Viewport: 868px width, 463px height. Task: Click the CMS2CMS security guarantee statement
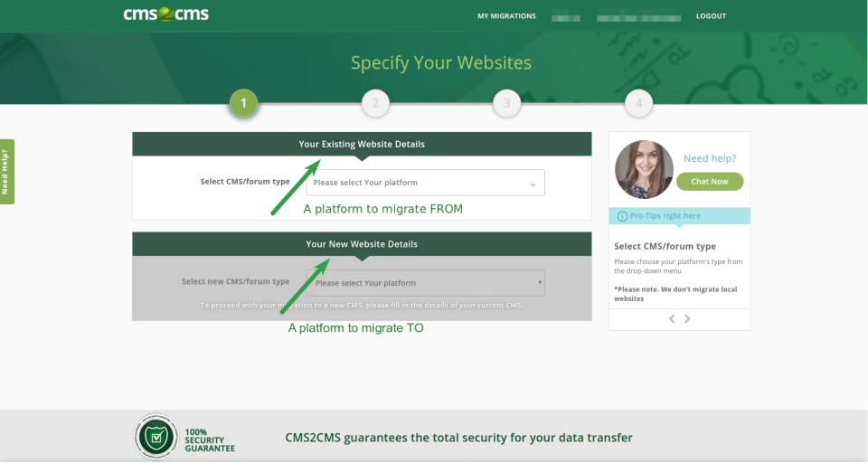(459, 438)
